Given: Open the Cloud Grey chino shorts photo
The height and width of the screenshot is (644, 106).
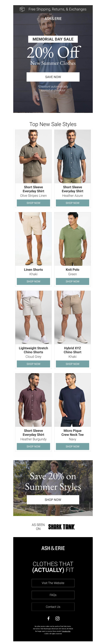Looking at the screenshot, I should tap(33, 317).
